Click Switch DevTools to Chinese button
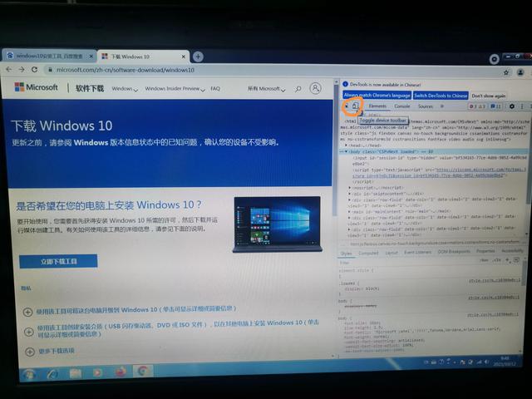Screen dimensions: 532x399 click(x=441, y=96)
